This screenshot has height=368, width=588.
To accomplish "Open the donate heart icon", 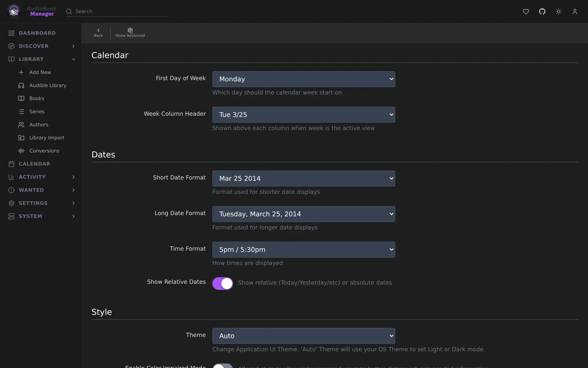I will click(526, 11).
